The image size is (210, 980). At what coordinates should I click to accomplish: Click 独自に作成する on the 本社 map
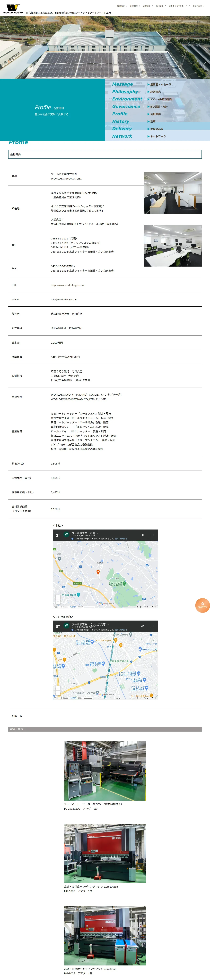click(122, 539)
